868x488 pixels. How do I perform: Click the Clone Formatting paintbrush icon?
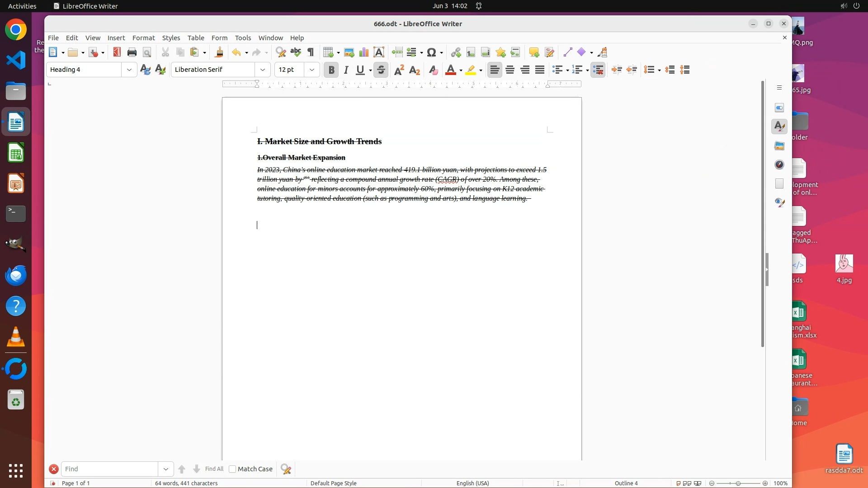[x=219, y=52]
